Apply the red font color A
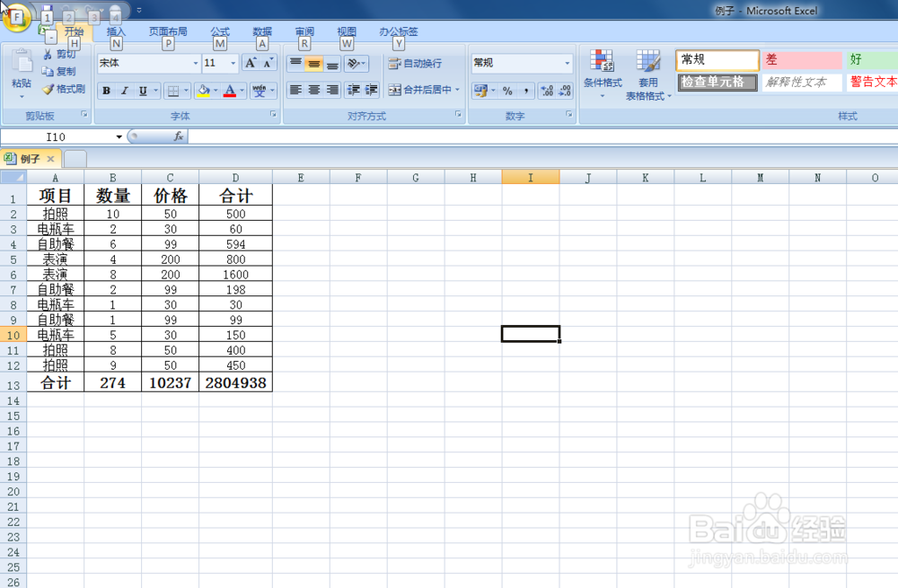 (230, 91)
